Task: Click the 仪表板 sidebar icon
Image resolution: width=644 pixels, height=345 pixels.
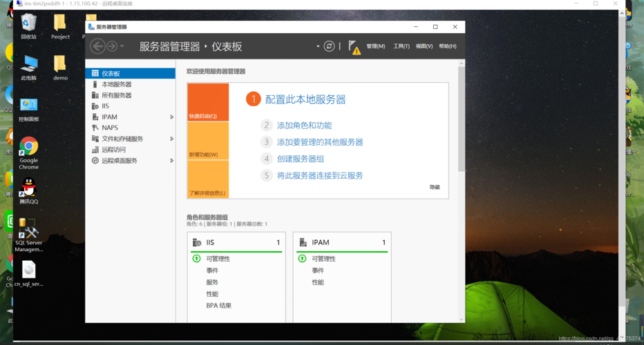Action: pos(95,73)
